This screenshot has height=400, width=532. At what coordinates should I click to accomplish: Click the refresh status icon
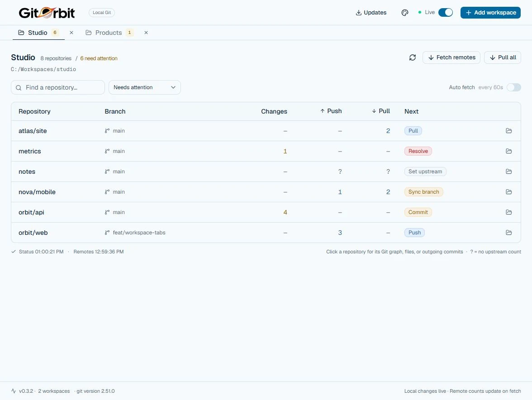[x=412, y=57]
